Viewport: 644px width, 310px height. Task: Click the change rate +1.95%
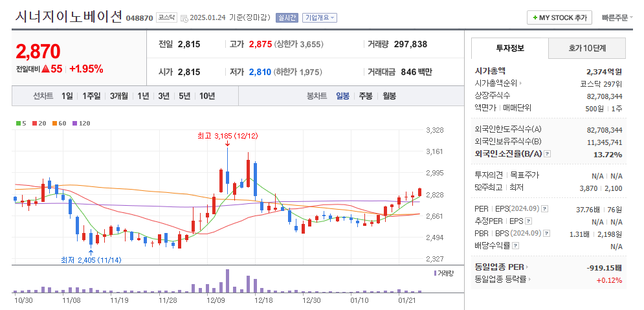point(86,69)
